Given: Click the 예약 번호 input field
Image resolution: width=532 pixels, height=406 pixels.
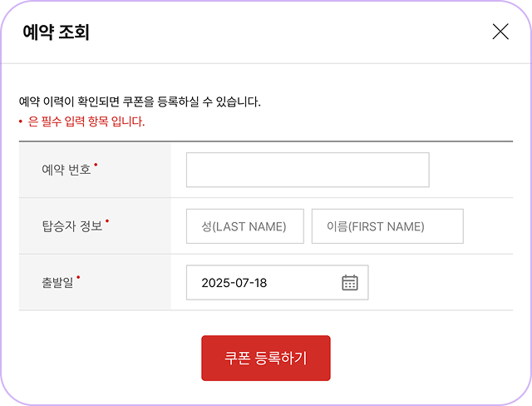Looking at the screenshot, I should (x=308, y=170).
